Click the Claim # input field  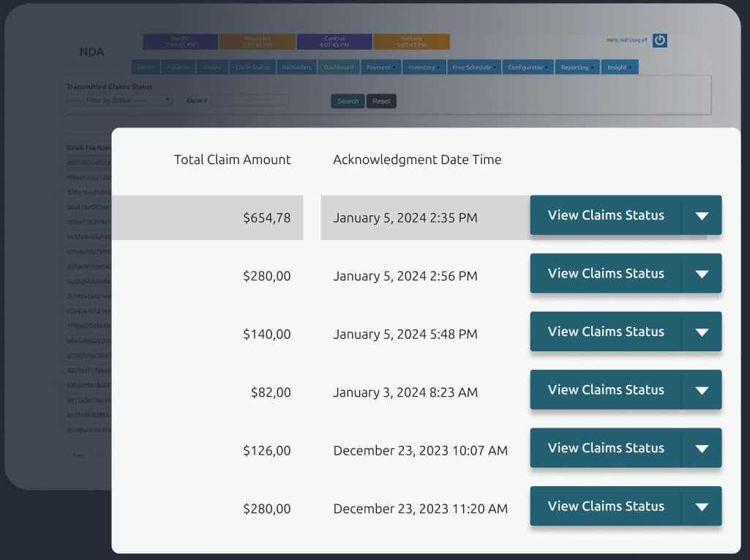click(250, 101)
